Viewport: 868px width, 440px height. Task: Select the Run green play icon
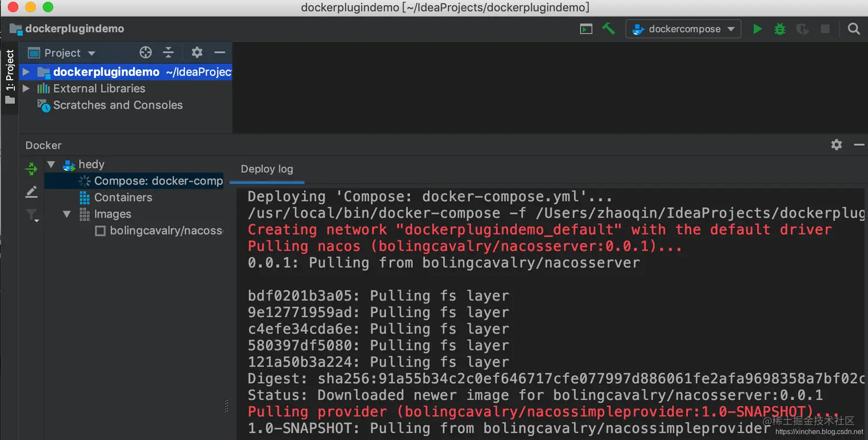point(757,29)
